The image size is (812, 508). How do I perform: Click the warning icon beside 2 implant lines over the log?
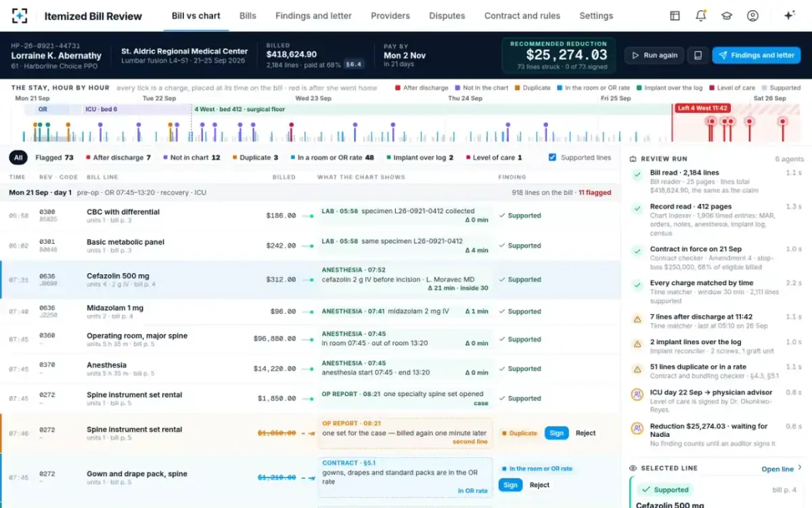[x=637, y=344]
